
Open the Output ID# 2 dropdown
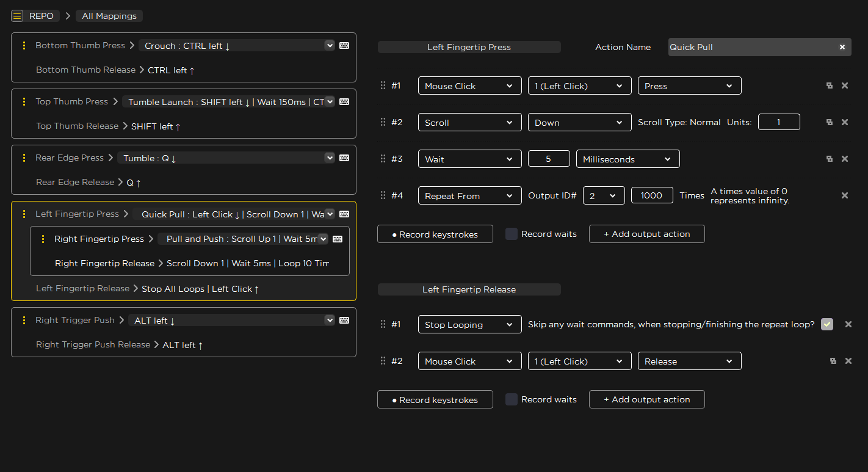pos(604,195)
